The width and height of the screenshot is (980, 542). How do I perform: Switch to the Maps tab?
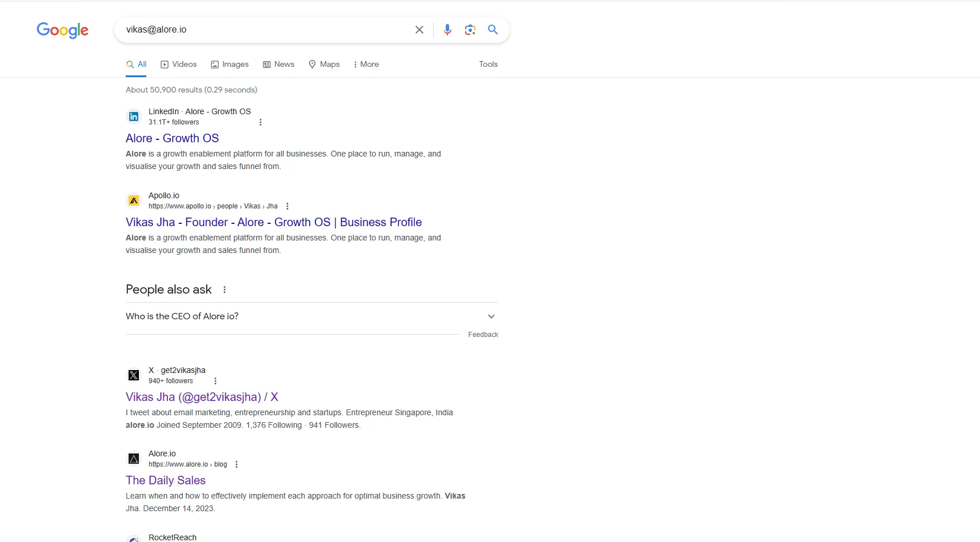tap(324, 65)
